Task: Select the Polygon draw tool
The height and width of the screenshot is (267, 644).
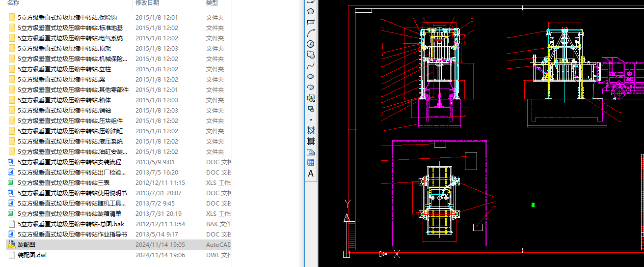Action: (310, 11)
